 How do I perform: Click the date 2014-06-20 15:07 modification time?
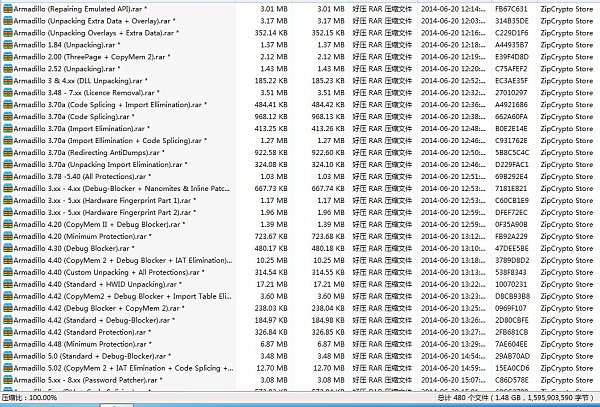pyautogui.click(x=453, y=380)
